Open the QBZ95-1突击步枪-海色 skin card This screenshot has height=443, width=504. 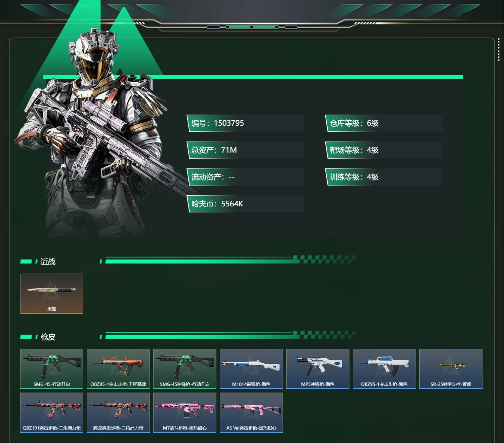click(384, 369)
